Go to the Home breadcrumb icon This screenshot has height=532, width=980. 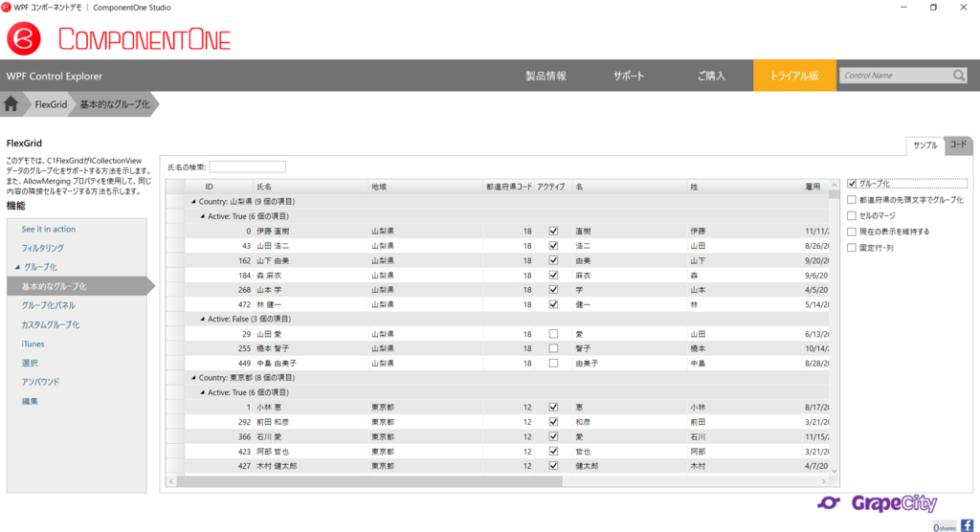(x=11, y=104)
